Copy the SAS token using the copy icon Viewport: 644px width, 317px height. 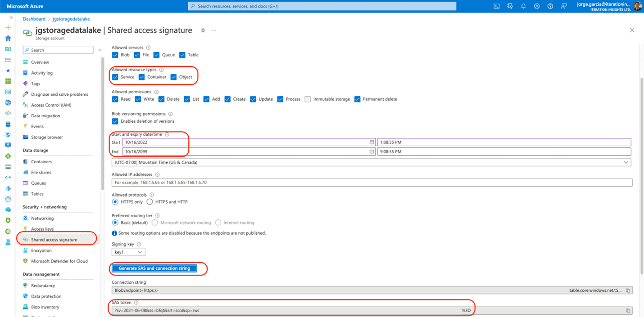click(x=628, y=310)
